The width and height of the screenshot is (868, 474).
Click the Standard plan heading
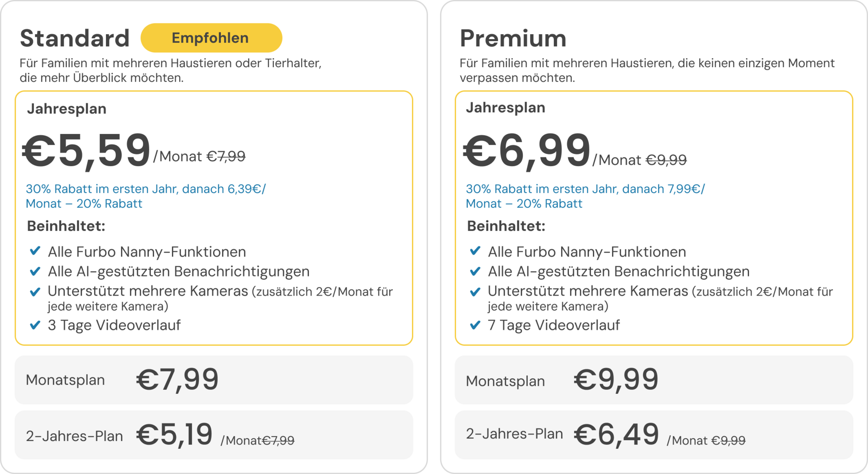(x=75, y=38)
